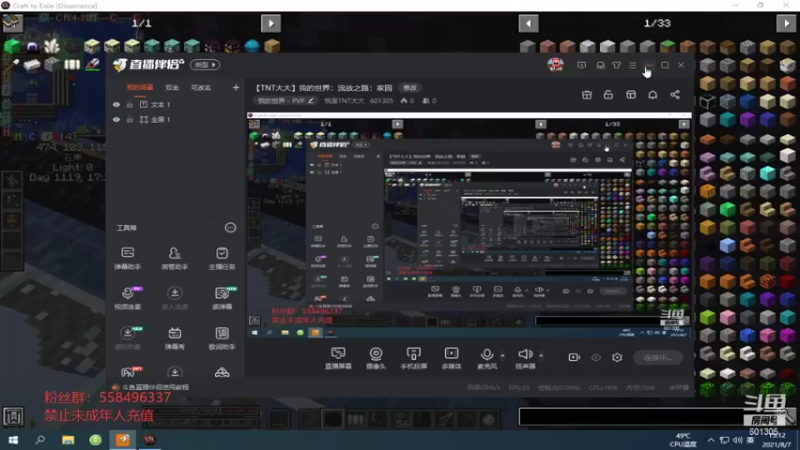Open the 主播任务 streamer tasks tool
Screen dimensions: 800x450
pyautogui.click(x=222, y=258)
